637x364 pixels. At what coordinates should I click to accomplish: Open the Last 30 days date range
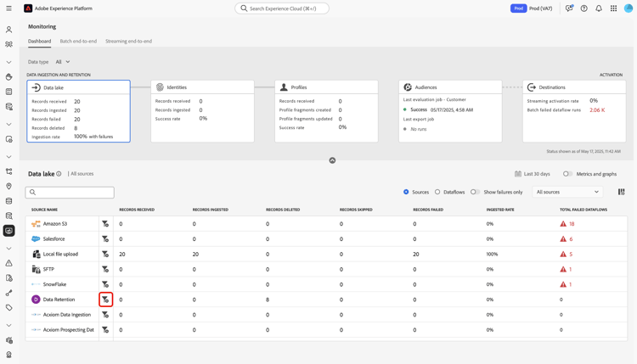point(531,174)
